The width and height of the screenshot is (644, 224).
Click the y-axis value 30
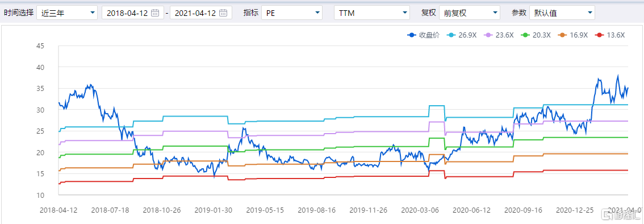pyautogui.click(x=40, y=110)
